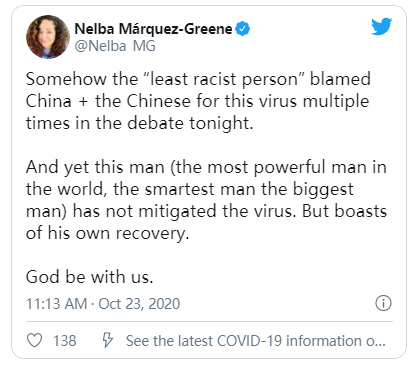Viewport: 413px width, 366px height.
Task: Open the 11:13 AM timestamp link
Action: point(56,304)
